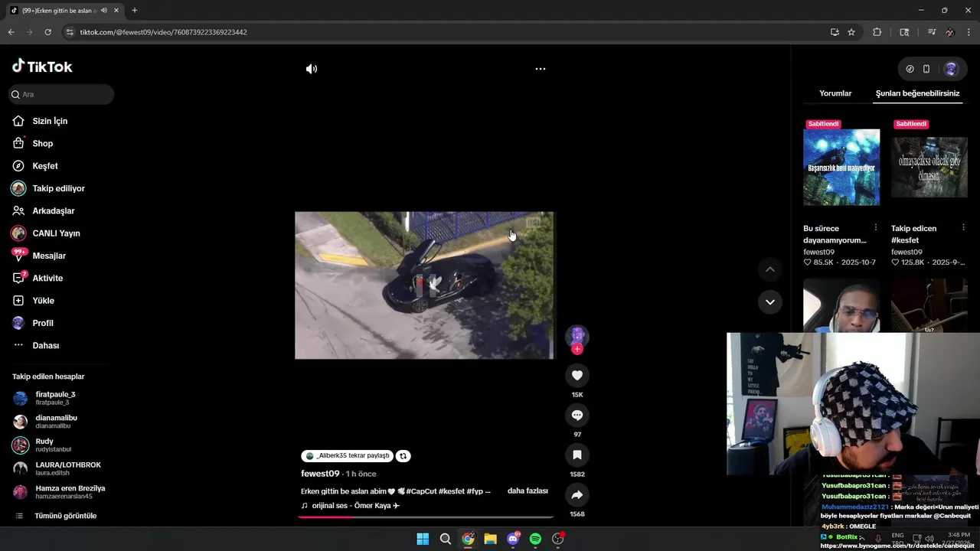Open Shop in the sidebar

43,143
